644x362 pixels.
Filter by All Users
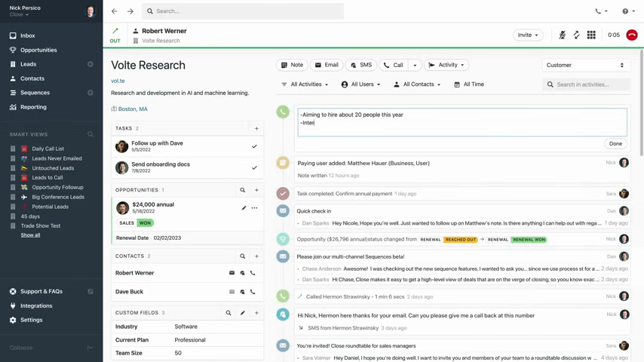point(361,84)
